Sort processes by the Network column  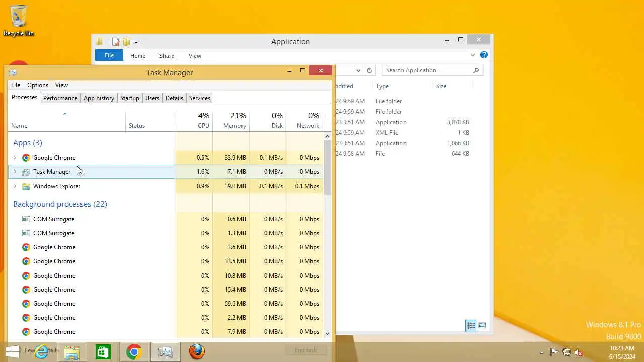(x=304, y=121)
